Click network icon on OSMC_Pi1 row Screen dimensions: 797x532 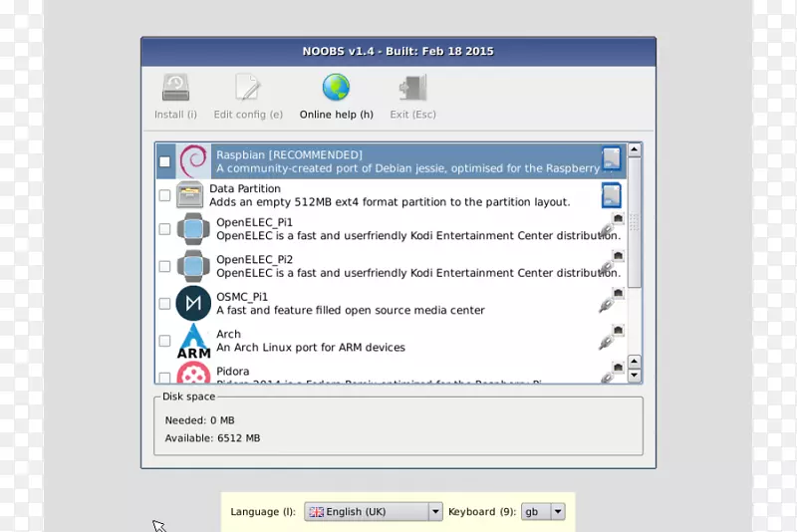point(612,300)
